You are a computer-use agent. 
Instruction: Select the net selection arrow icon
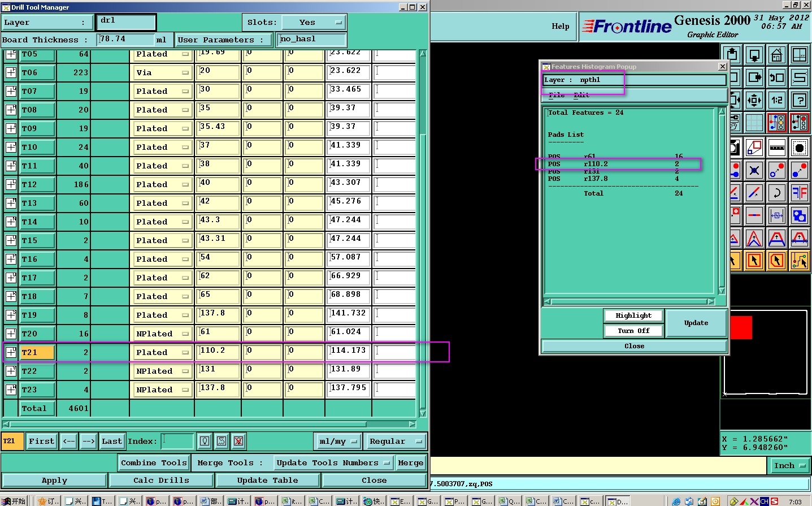click(x=800, y=261)
